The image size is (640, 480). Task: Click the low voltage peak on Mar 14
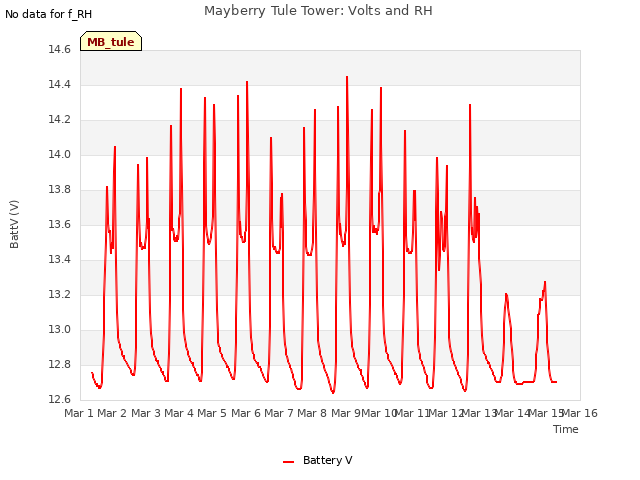(x=506, y=294)
